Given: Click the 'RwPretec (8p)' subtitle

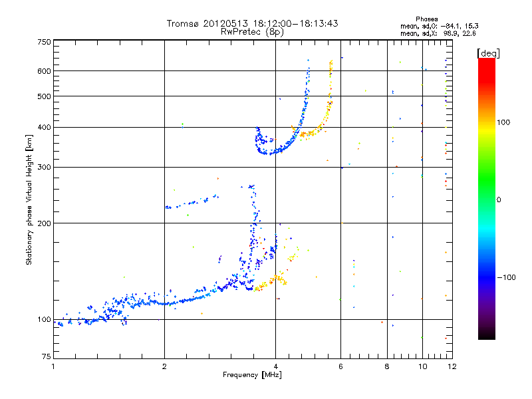Looking at the screenshot, I should pos(252,32).
